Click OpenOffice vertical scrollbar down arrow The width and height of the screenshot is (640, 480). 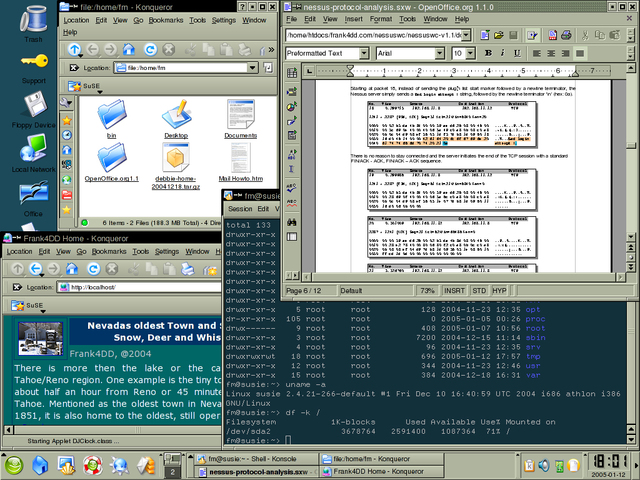click(631, 237)
